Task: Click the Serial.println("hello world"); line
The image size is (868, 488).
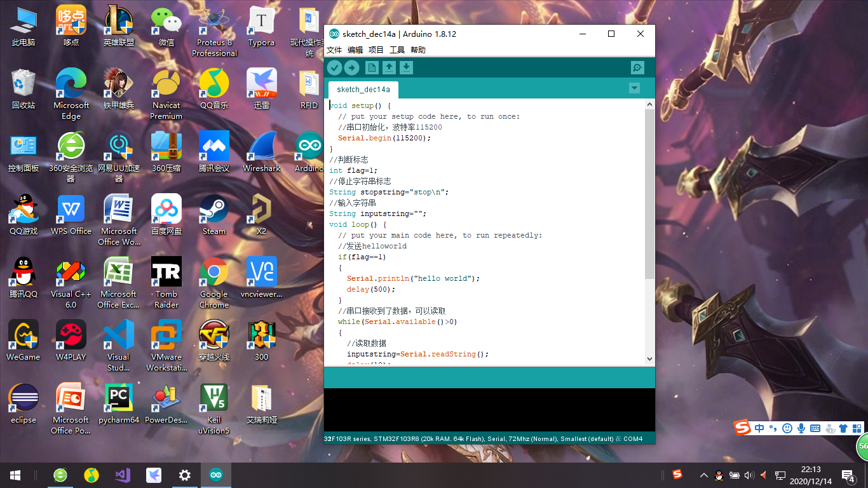Action: coord(414,278)
